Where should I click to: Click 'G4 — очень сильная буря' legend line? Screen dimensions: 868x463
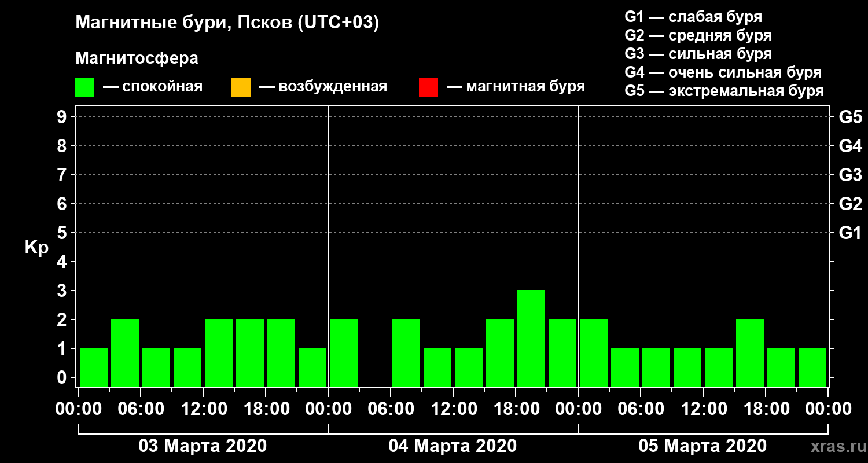point(723,72)
